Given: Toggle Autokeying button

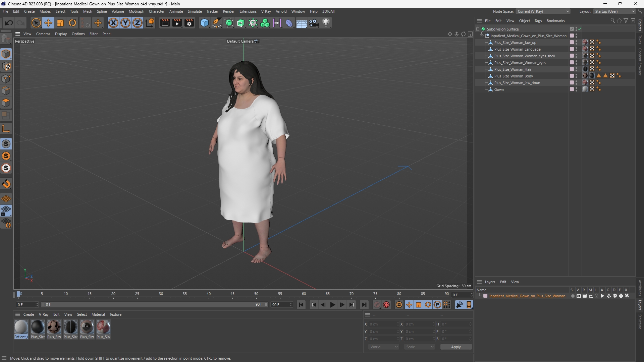Looking at the screenshot, I should [386, 305].
